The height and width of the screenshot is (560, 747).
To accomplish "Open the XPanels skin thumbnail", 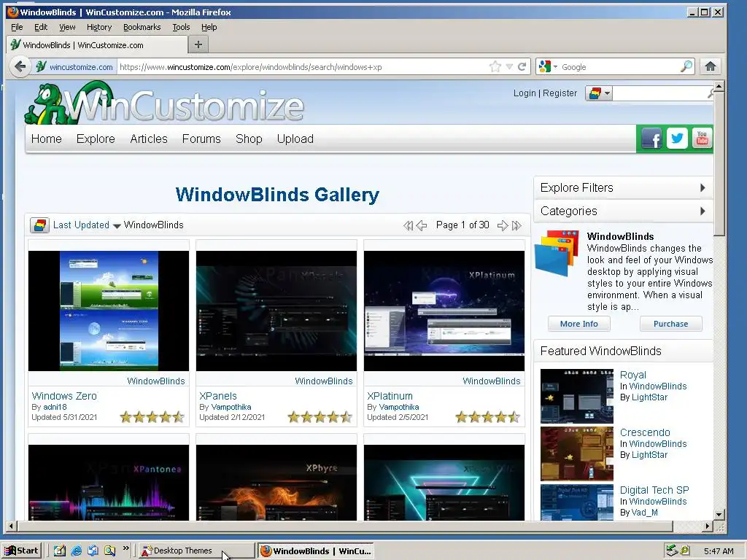I will click(x=276, y=311).
